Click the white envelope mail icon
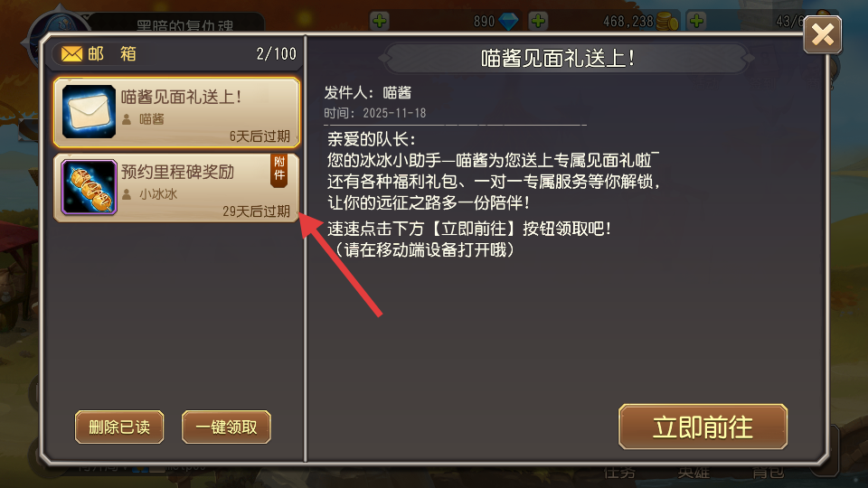 (89, 111)
